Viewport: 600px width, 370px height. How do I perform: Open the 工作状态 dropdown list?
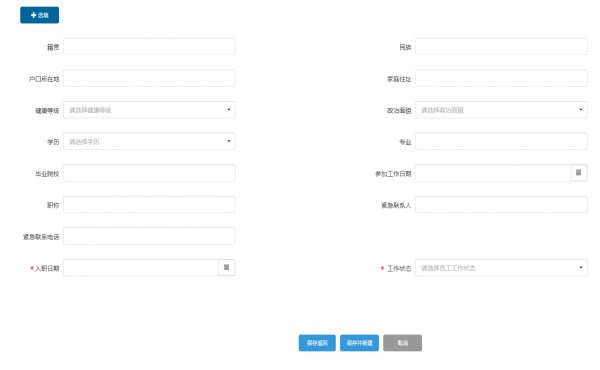click(x=501, y=268)
